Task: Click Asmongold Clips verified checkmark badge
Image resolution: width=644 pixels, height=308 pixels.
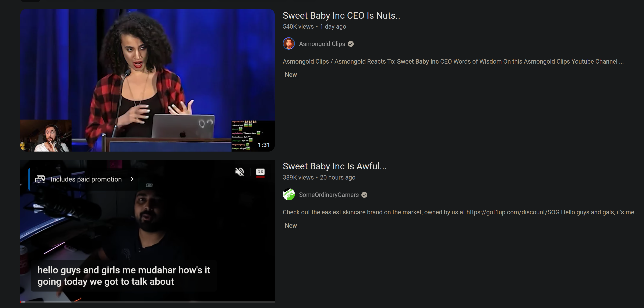Action: pyautogui.click(x=351, y=44)
